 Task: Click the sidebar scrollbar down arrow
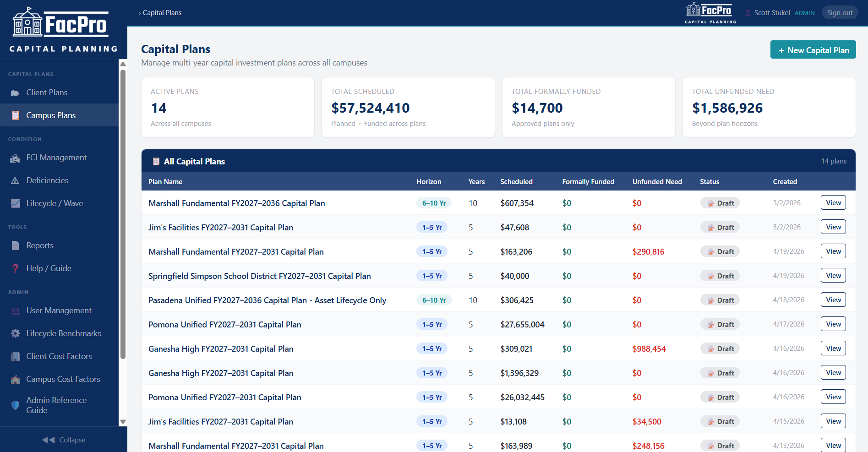123,422
